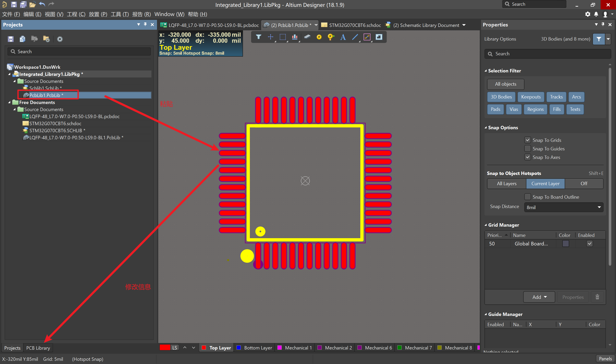
Task: Click Save icon in Projects panel toolbar
Action: [x=10, y=39]
